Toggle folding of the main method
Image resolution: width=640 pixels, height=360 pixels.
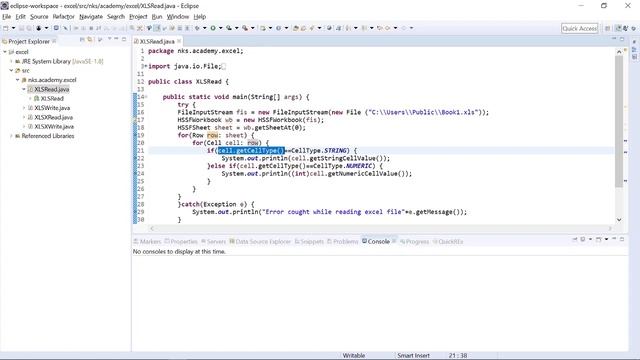147,97
